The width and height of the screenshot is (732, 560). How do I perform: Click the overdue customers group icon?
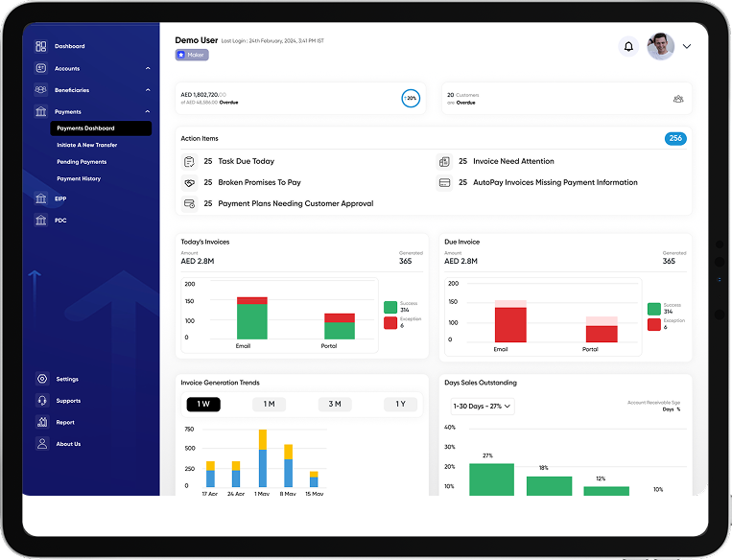coord(678,99)
